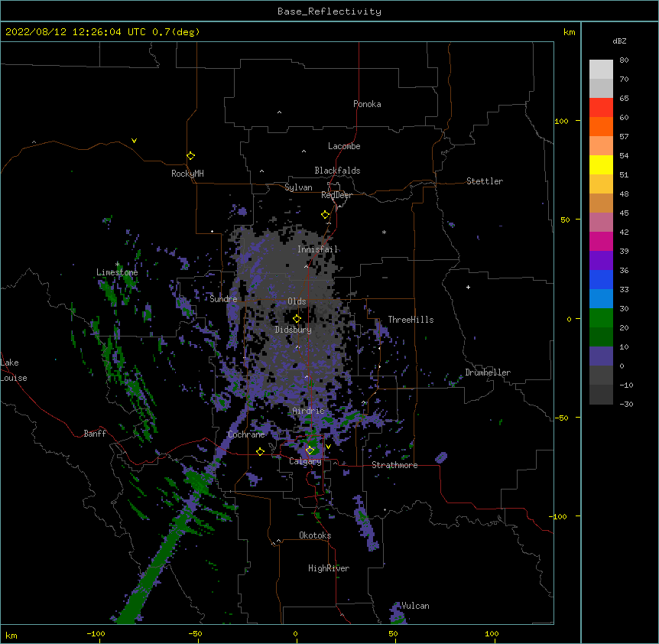Click the white asterisk marker east of Innisfail
The image size is (659, 644).
click(384, 232)
